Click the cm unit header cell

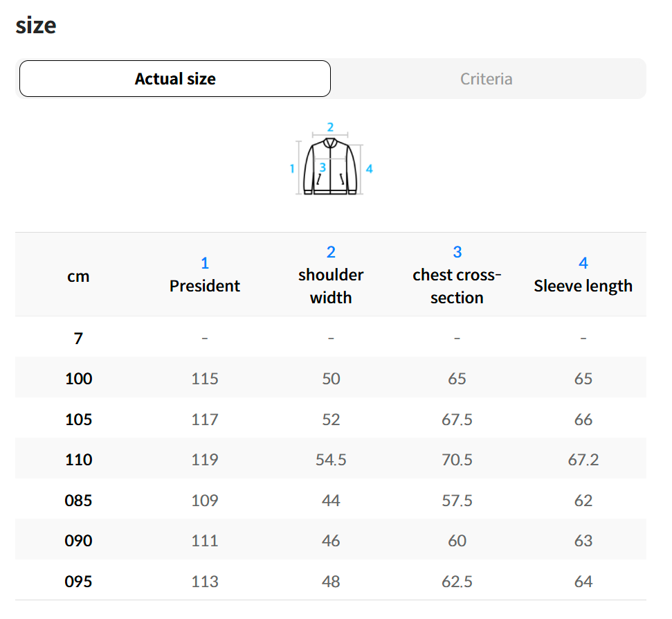coord(78,276)
